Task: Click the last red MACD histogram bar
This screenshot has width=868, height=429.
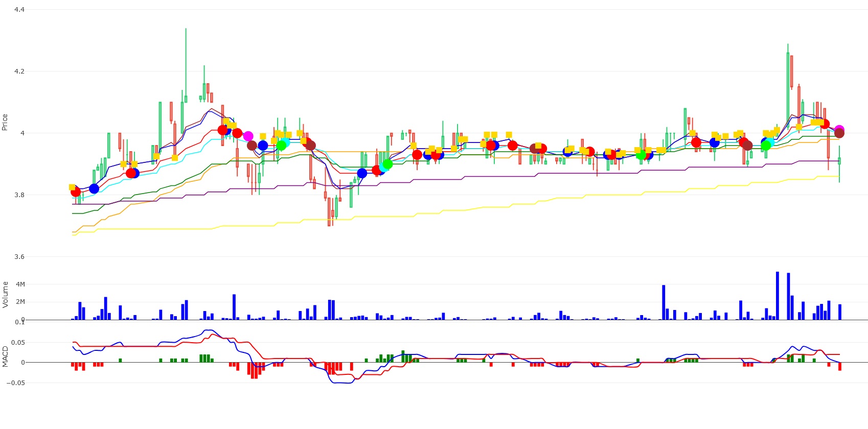Action: [840, 367]
